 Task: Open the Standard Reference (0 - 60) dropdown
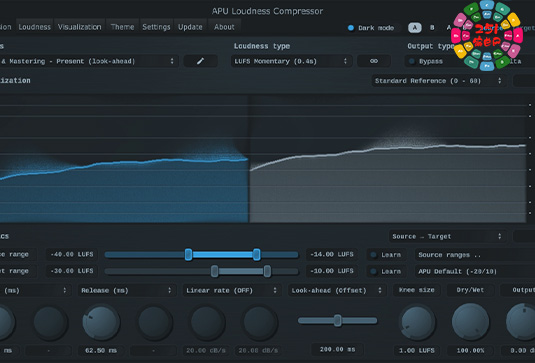[438, 81]
